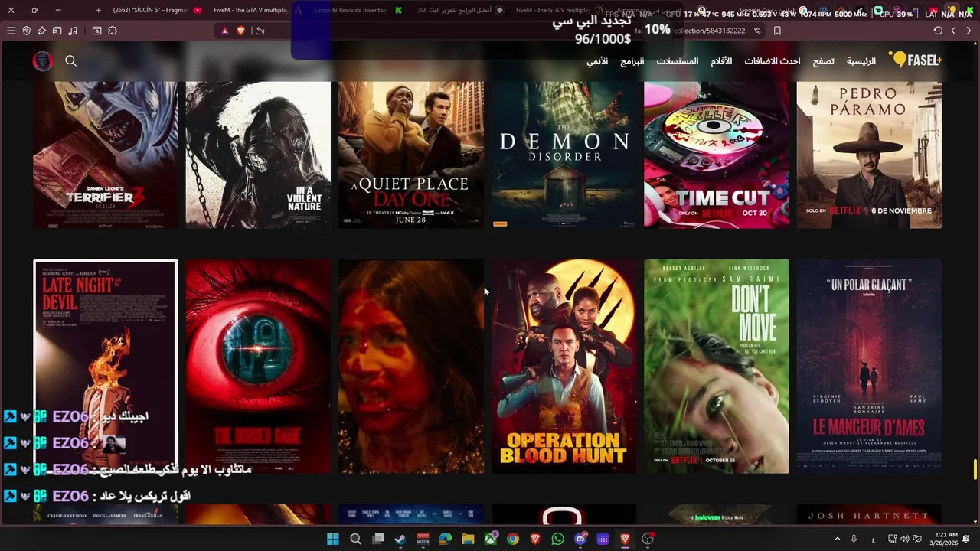The width and height of the screenshot is (980, 551).
Task: Open the site search magnifier icon
Action: click(x=70, y=60)
